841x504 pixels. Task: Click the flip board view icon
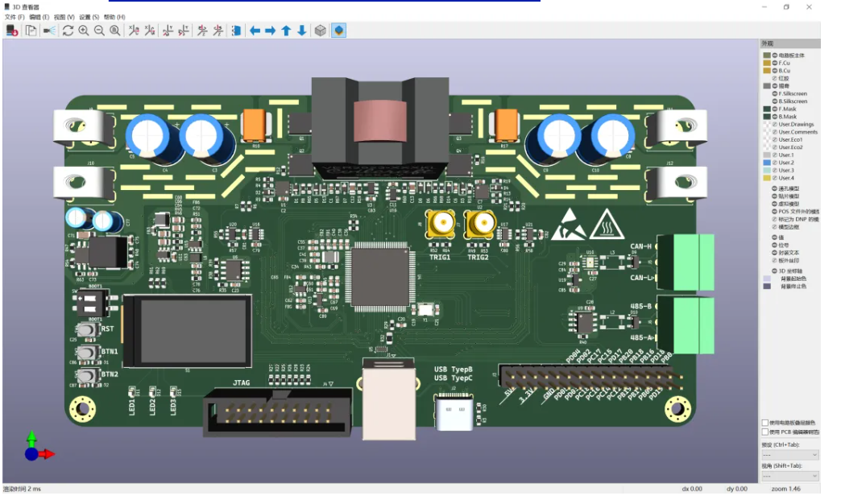coord(236,31)
